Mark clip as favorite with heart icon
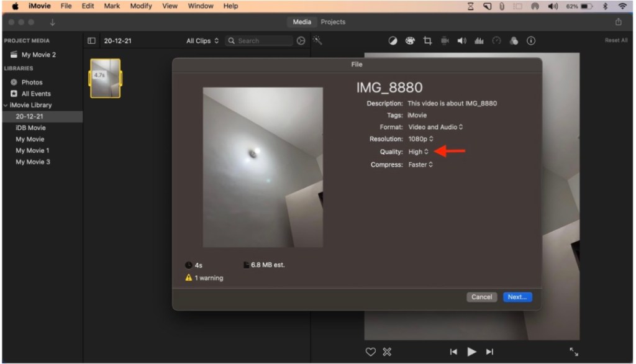The height and width of the screenshot is (364, 636). (370, 352)
